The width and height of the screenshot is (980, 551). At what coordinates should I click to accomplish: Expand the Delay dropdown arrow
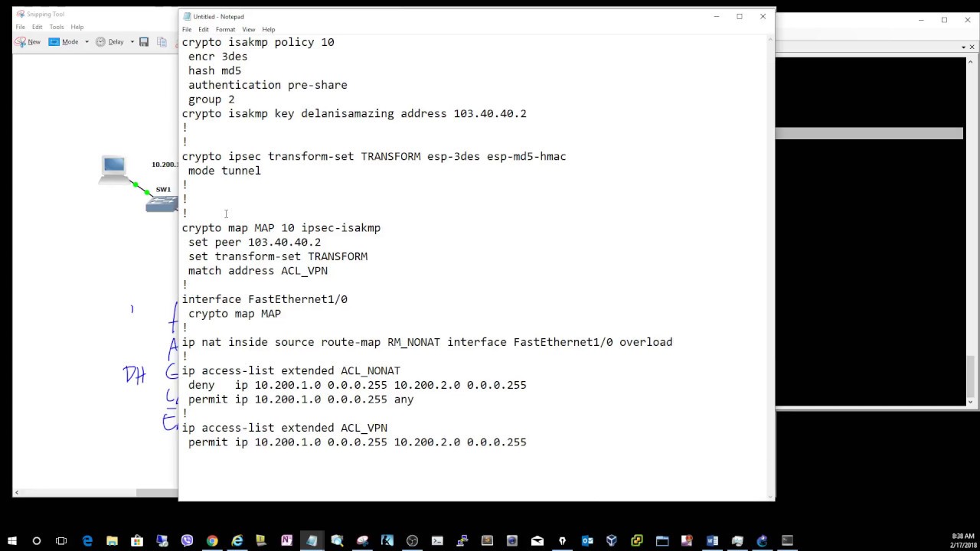pyautogui.click(x=132, y=42)
